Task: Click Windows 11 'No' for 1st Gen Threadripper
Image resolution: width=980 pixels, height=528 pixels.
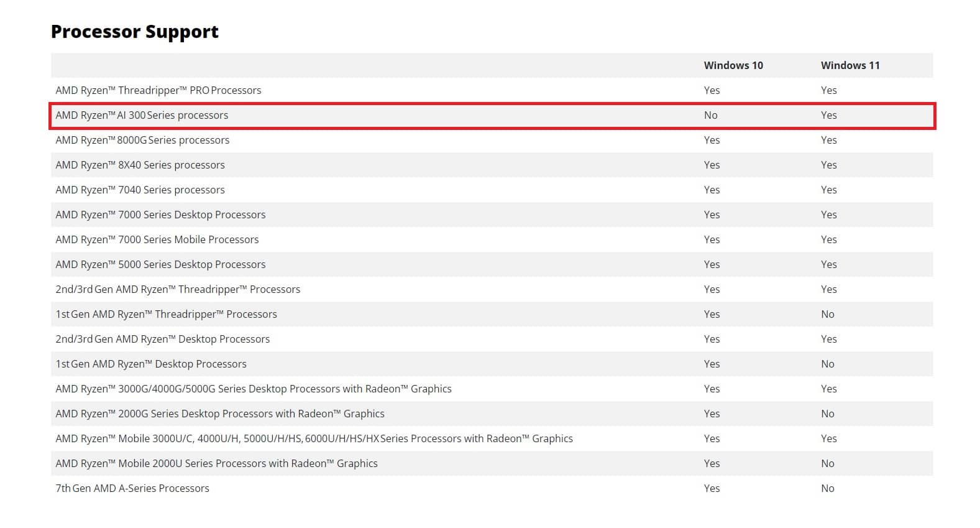Action: coord(827,314)
